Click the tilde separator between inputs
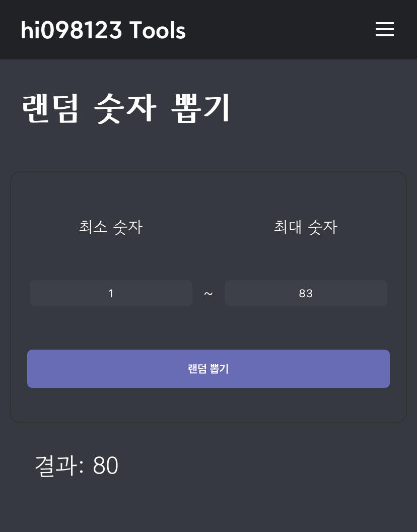Viewport: 417px width, 532px height. click(x=208, y=293)
